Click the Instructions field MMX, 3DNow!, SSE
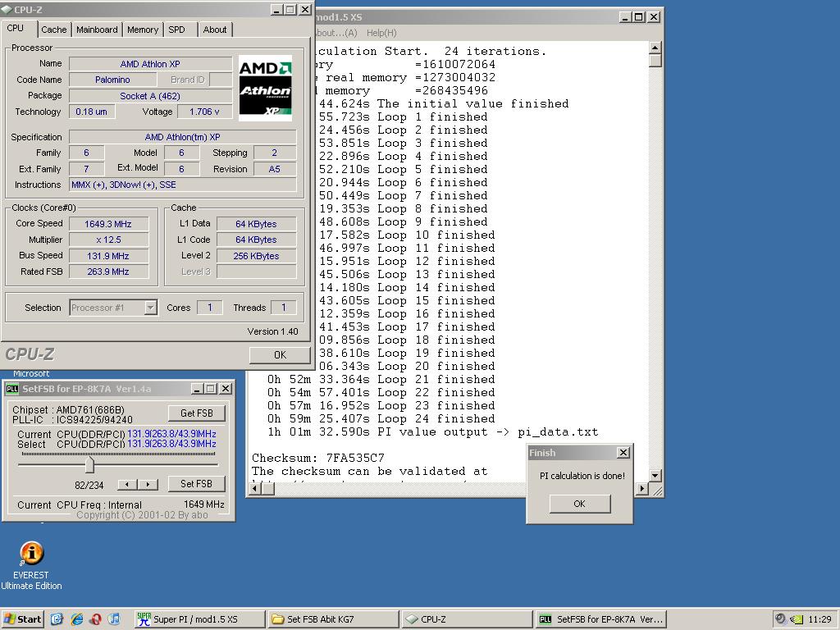The width and height of the screenshot is (840, 630). point(183,185)
